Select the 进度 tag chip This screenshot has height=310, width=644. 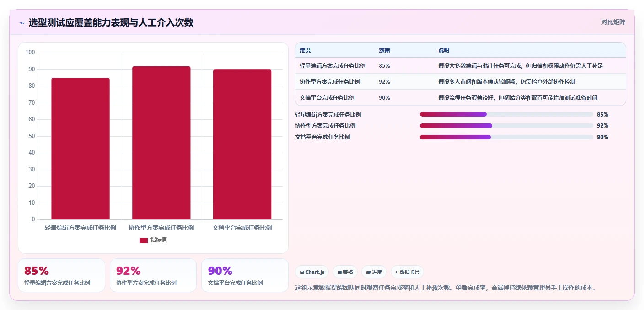(374, 272)
